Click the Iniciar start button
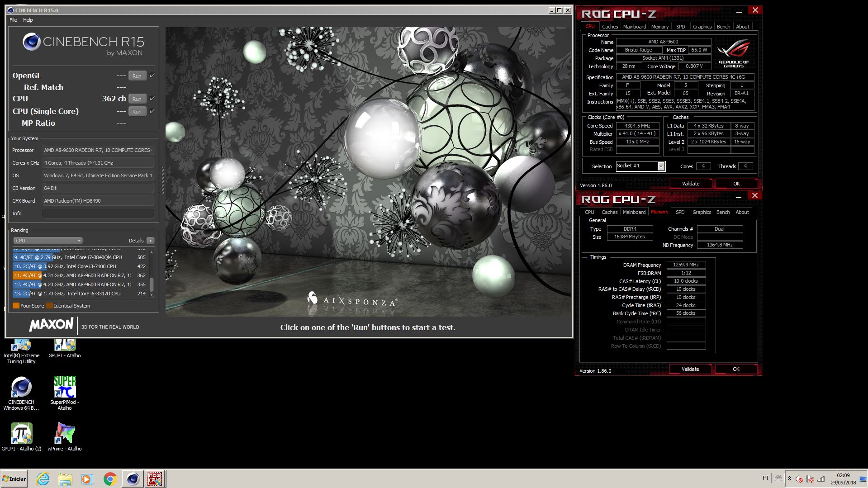Image resolution: width=868 pixels, height=488 pixels. tap(14, 479)
